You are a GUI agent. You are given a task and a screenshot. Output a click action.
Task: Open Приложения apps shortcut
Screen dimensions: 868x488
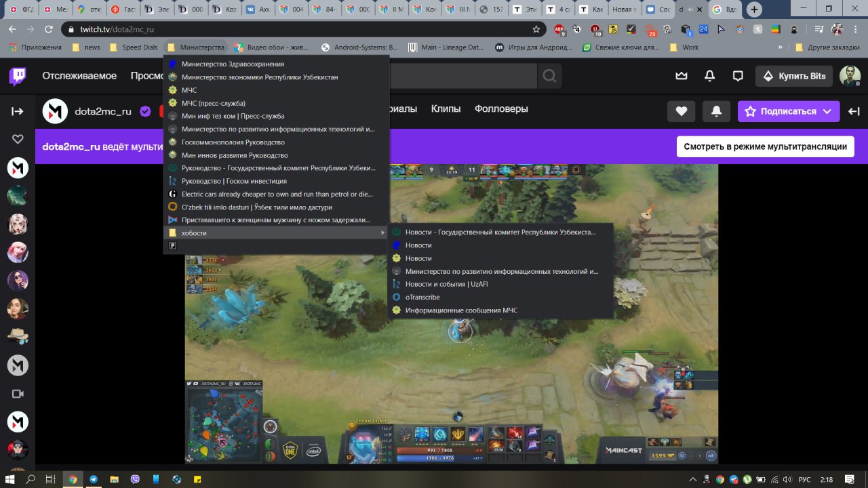coord(35,47)
